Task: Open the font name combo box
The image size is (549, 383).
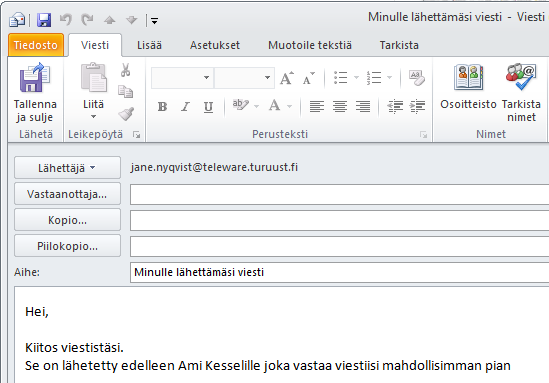Action: pos(182,78)
